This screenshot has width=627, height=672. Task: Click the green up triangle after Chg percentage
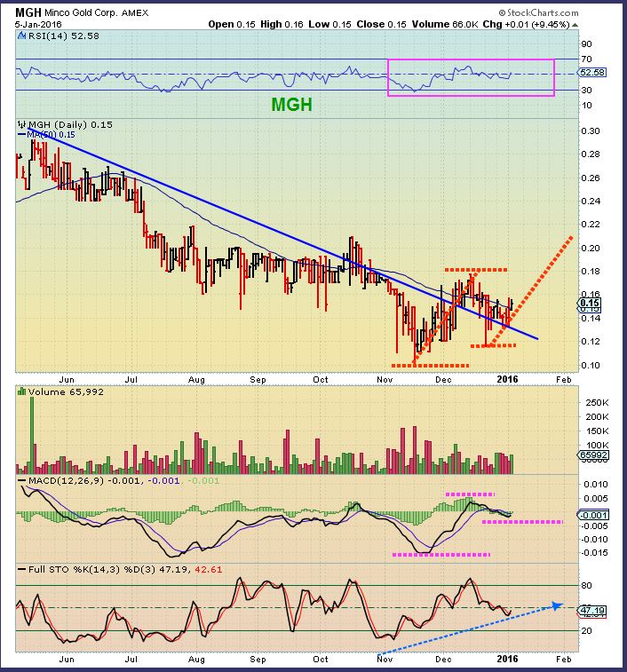575,25
